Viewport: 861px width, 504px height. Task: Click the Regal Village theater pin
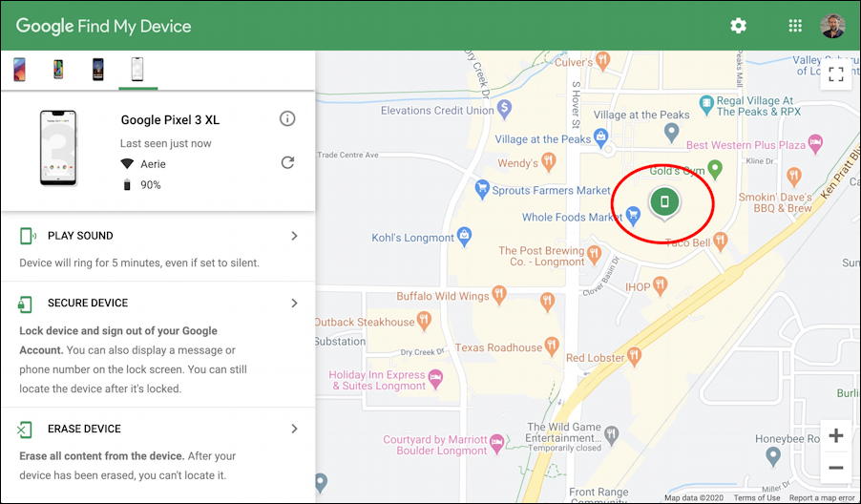pos(706,103)
